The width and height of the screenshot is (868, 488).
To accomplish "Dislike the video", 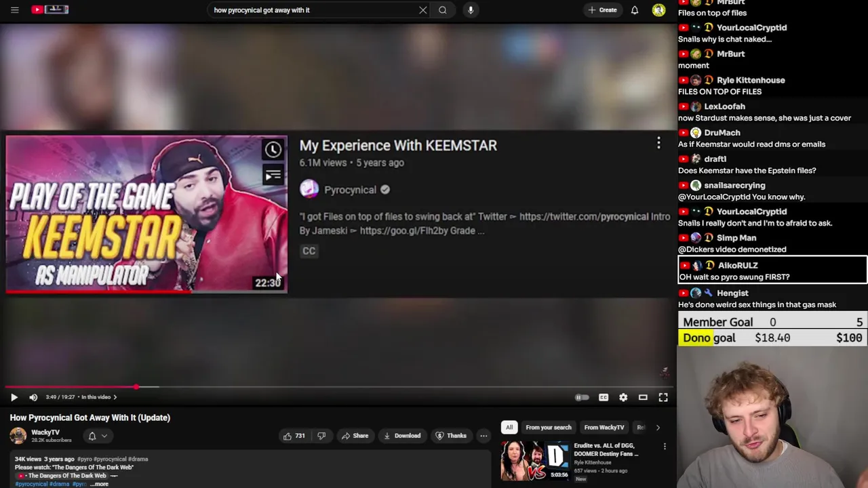I will click(321, 436).
